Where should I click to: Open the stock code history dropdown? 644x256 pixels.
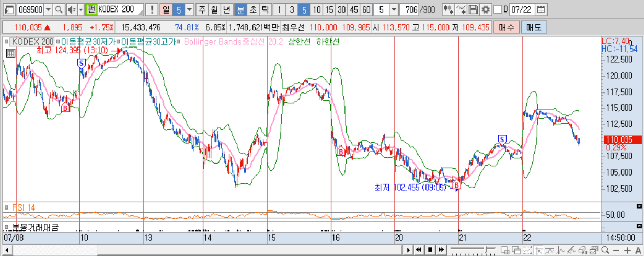48,9
